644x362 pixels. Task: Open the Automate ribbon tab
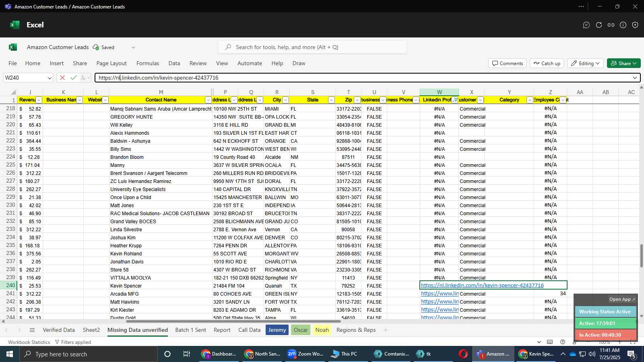pos(250,63)
